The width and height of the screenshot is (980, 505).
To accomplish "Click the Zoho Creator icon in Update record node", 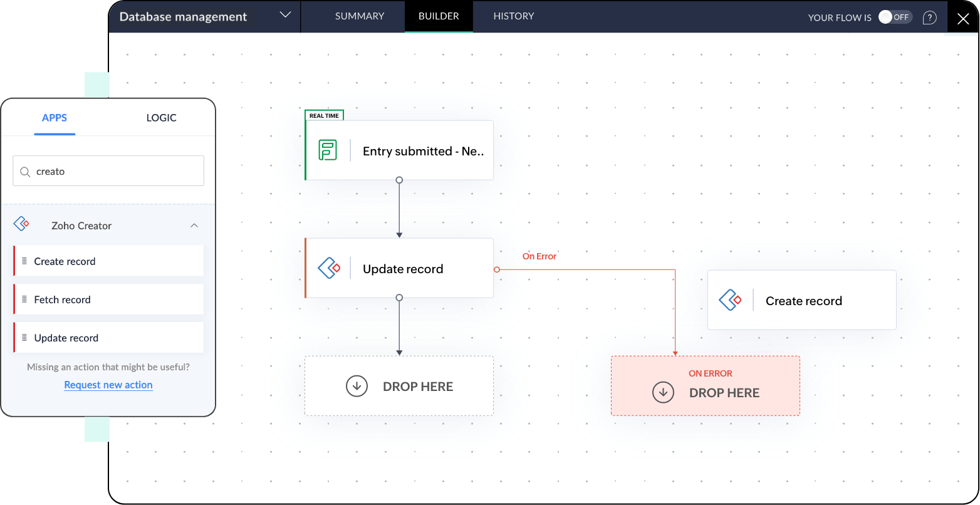I will click(328, 268).
